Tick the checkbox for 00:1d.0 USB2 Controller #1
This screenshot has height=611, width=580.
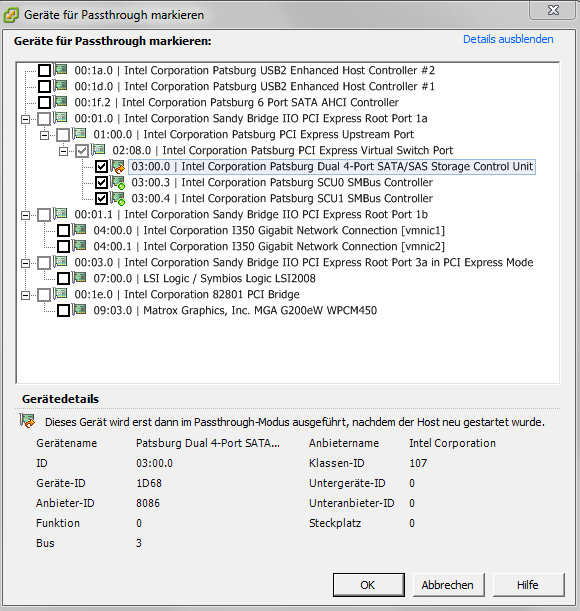(x=44, y=87)
